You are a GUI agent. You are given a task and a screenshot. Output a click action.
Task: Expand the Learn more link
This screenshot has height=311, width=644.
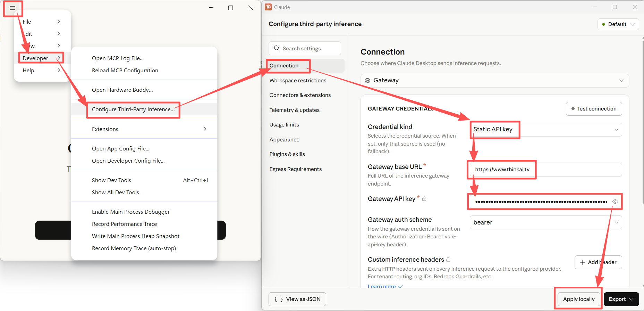tap(385, 286)
